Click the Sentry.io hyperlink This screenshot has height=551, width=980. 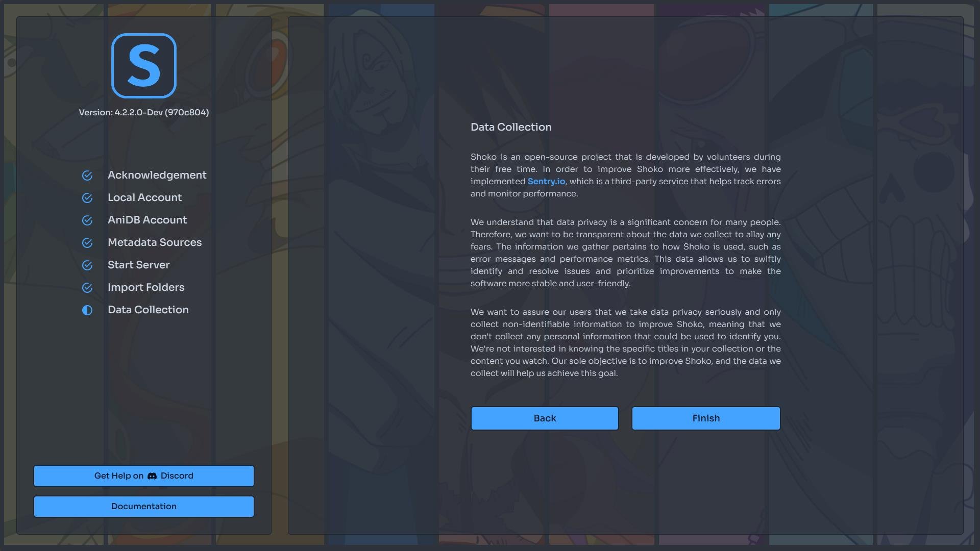point(546,182)
